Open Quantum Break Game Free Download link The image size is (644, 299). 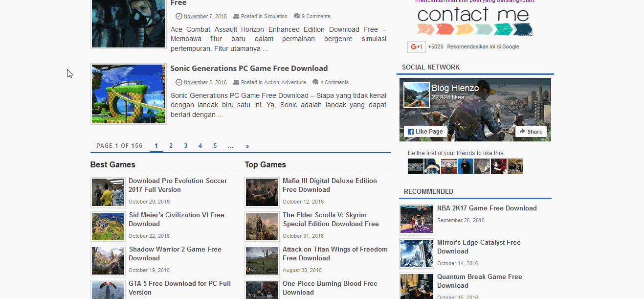pyautogui.click(x=480, y=281)
